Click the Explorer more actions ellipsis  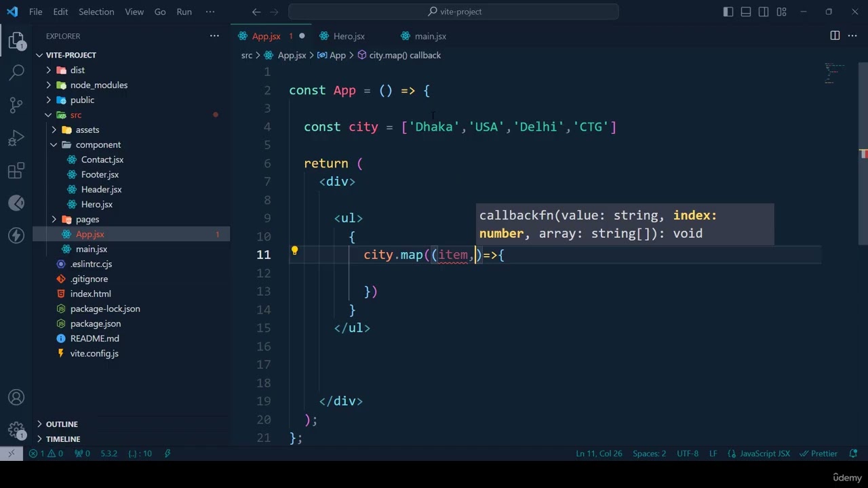214,36
